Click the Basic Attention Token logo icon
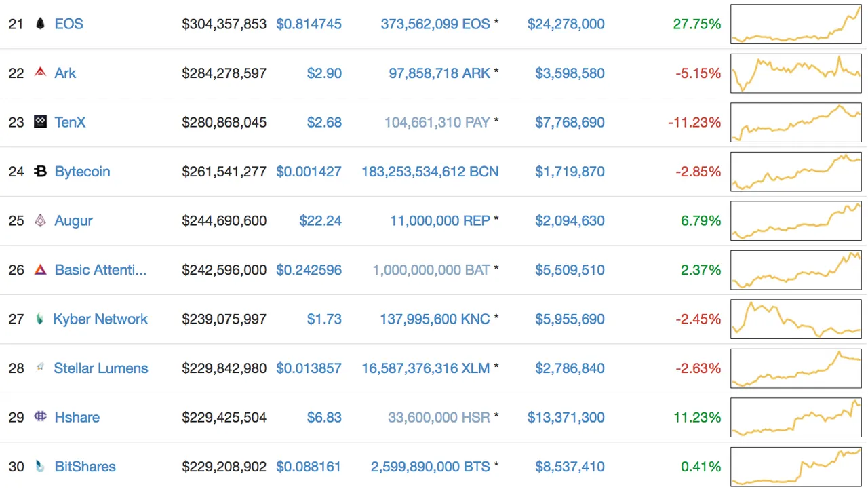The height and width of the screenshot is (489, 868). 40,270
